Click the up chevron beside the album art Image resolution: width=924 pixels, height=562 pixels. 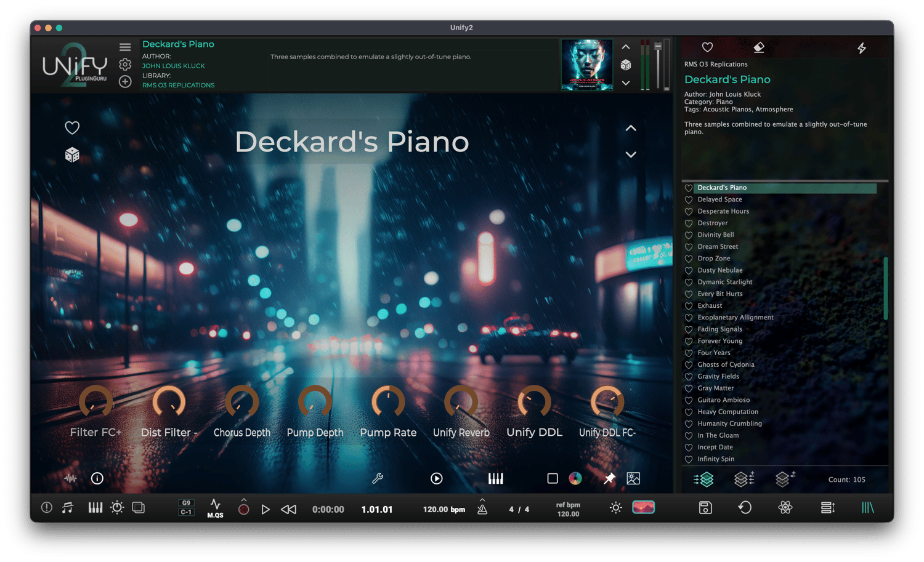click(x=626, y=47)
